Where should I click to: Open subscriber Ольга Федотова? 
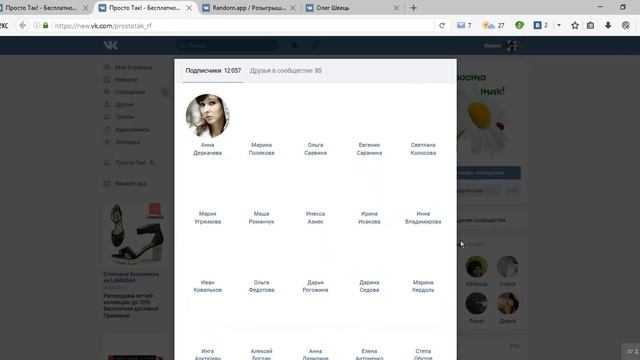(261, 286)
